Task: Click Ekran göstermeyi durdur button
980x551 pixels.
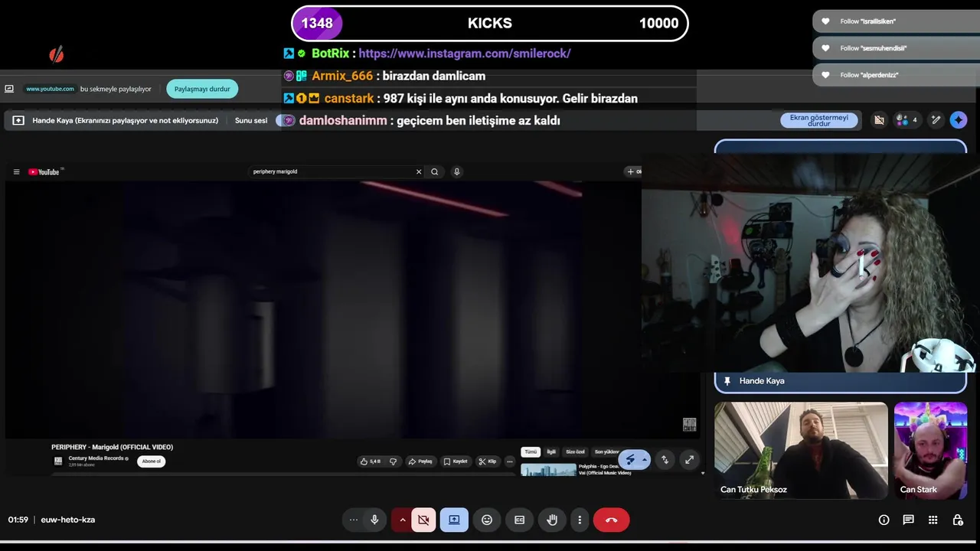Action: 818,120
